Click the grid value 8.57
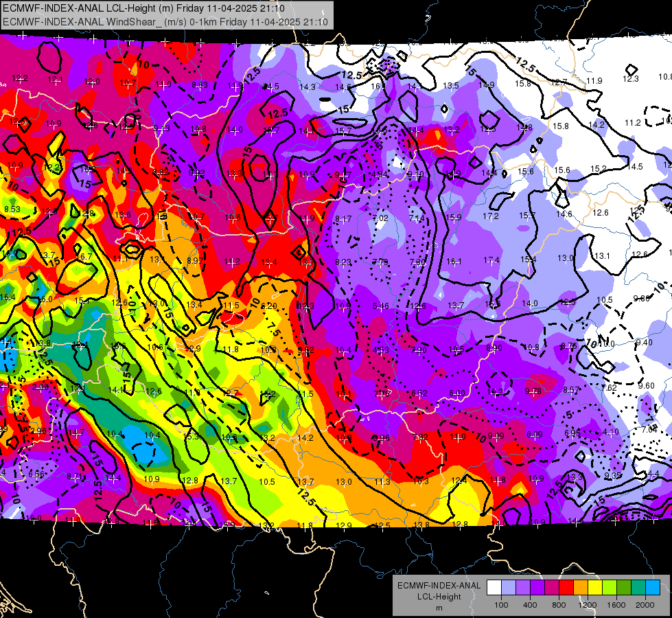The height and width of the screenshot is (618, 672). (571, 389)
